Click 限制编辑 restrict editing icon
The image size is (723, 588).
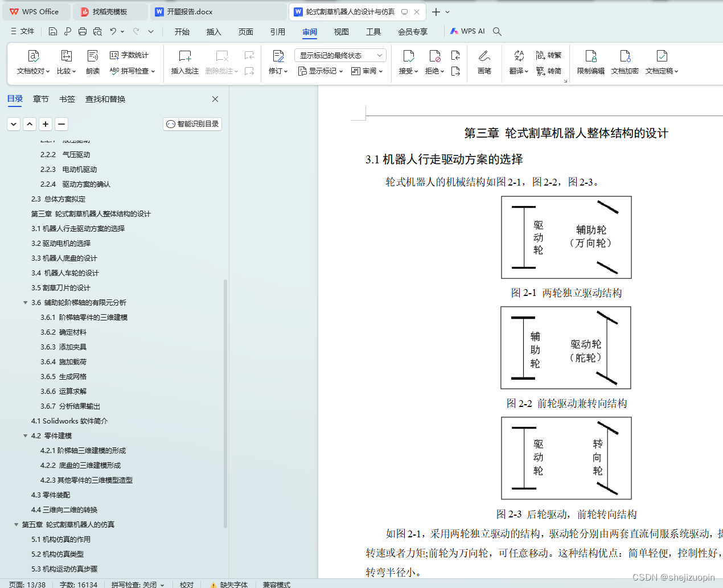(x=591, y=56)
